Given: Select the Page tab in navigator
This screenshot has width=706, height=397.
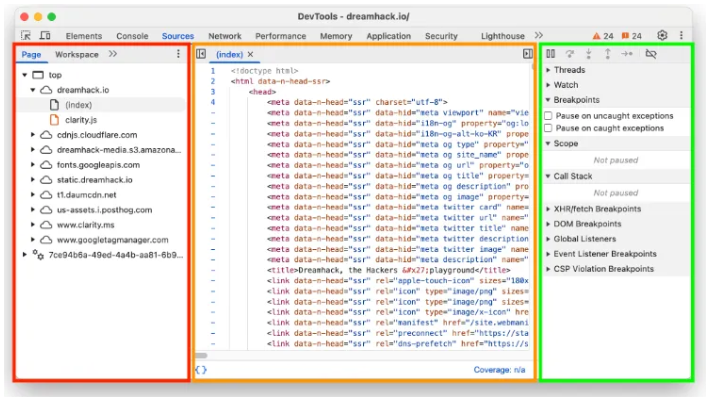Looking at the screenshot, I should 32,54.
